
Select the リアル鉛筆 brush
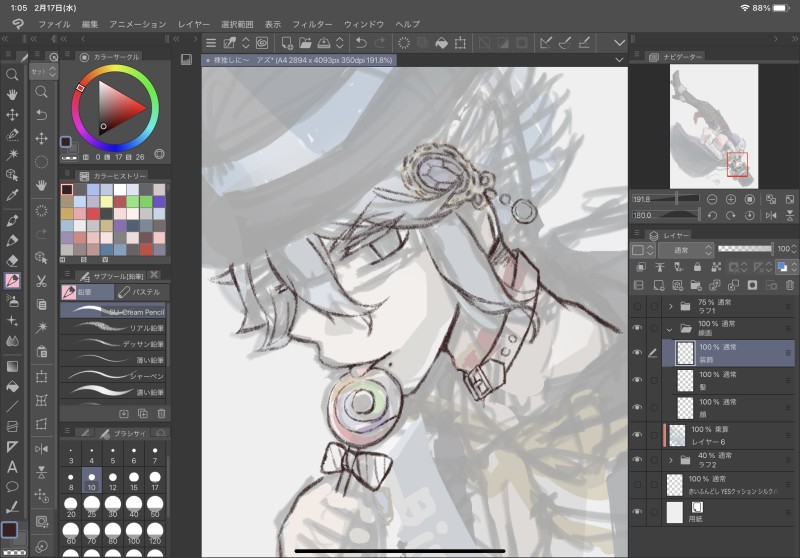pos(113,327)
